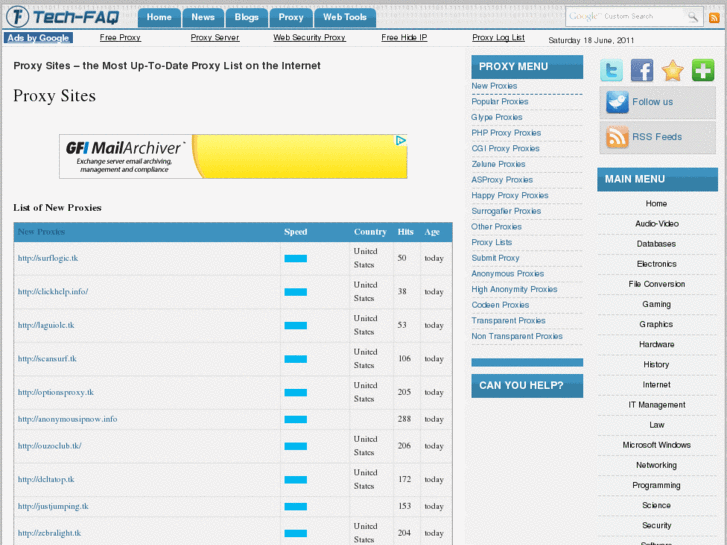
Task: Click the RSS icon beside search box
Action: [x=714, y=18]
